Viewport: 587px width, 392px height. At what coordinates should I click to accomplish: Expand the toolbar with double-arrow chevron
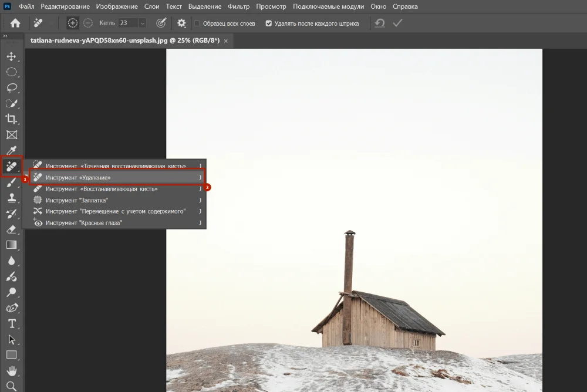[5, 36]
